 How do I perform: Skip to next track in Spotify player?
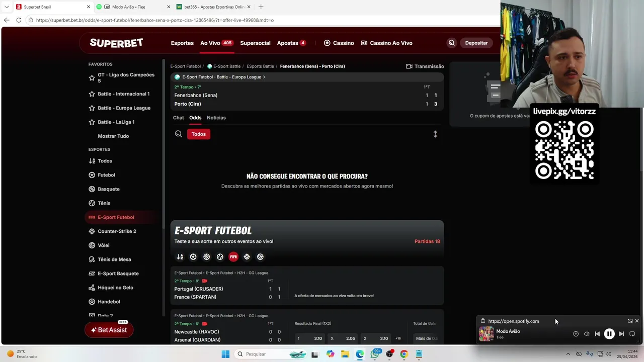tap(621, 334)
